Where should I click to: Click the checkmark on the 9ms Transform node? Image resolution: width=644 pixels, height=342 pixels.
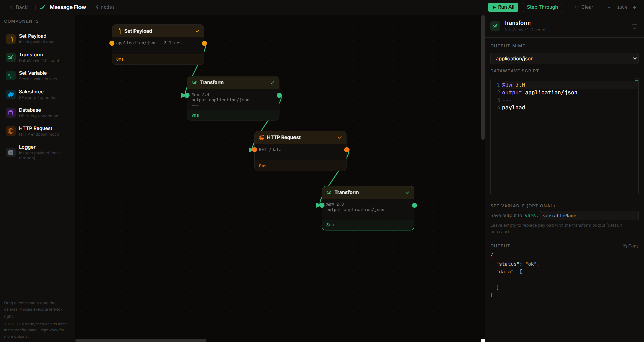point(272,83)
